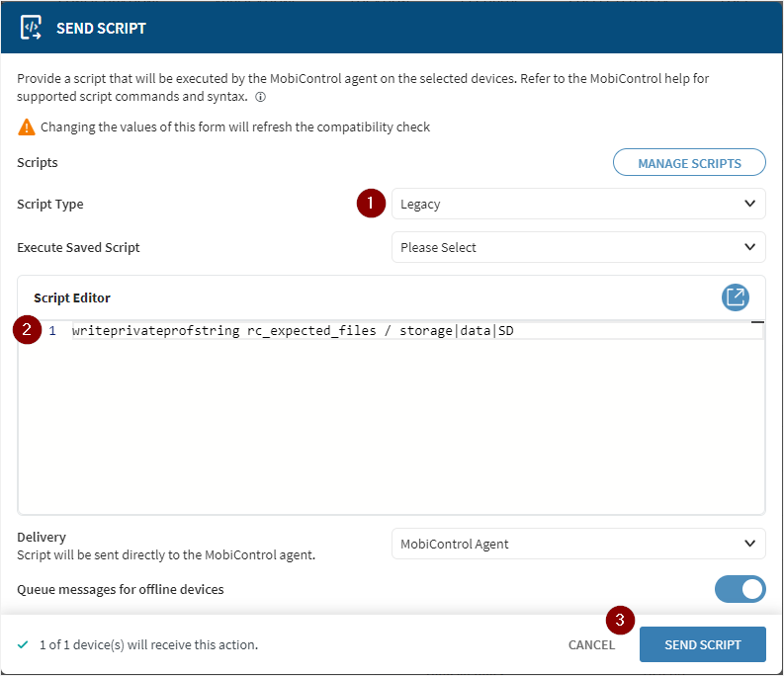Open the Delivery dropdown showing MobiControl Agent
This screenshot has height=676, width=784.
click(578, 544)
